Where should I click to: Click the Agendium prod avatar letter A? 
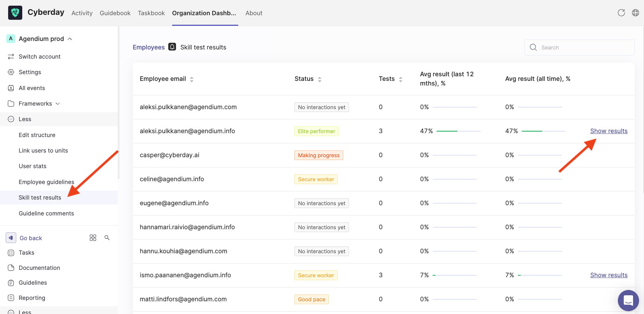pos(11,38)
